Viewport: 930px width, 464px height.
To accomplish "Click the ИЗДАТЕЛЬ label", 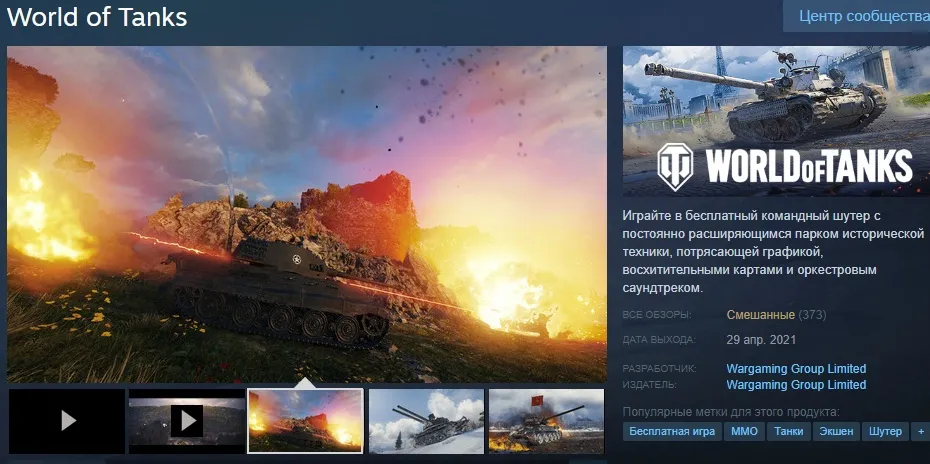I will tap(649, 385).
